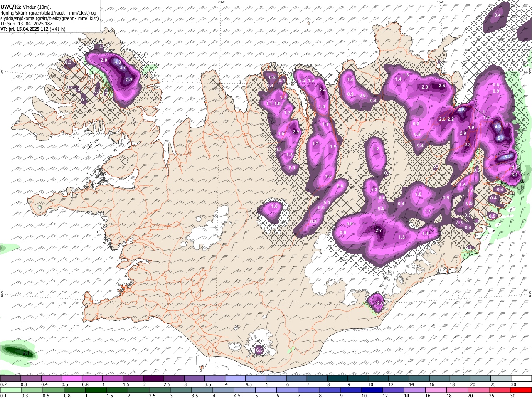Screen dimensions: 532x399
Task: Pick the top-row swatch between 25 and 30
Action: click(501, 379)
